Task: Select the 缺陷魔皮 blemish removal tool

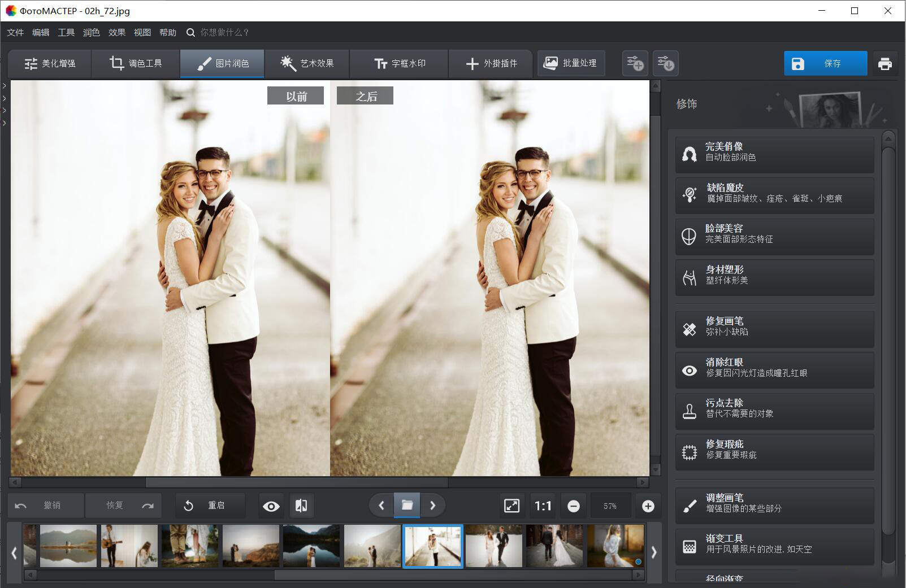Action: [x=774, y=194]
